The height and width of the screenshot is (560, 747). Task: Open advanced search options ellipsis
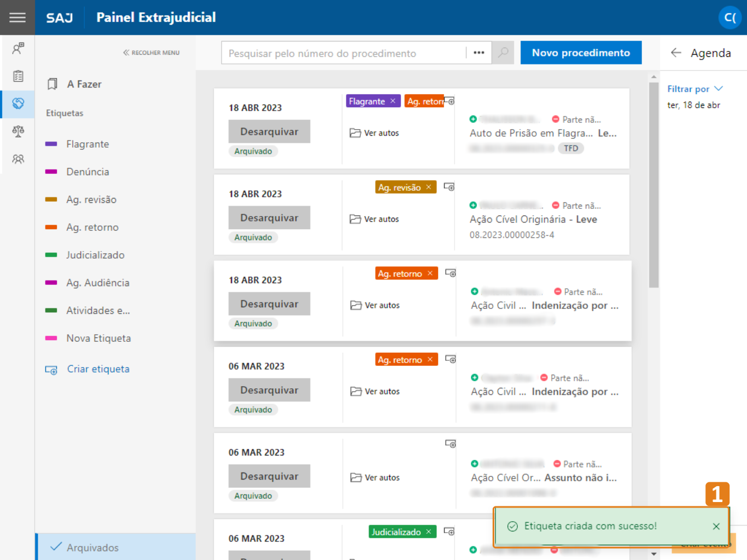click(479, 53)
